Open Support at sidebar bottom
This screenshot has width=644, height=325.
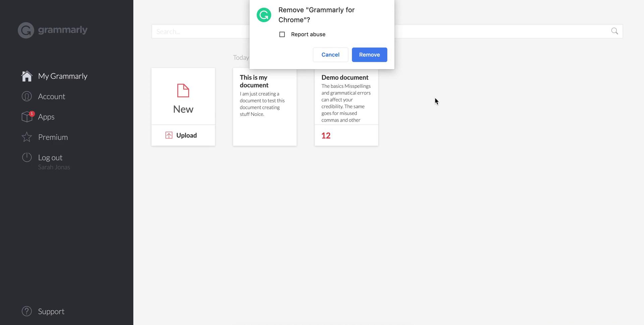point(51,311)
